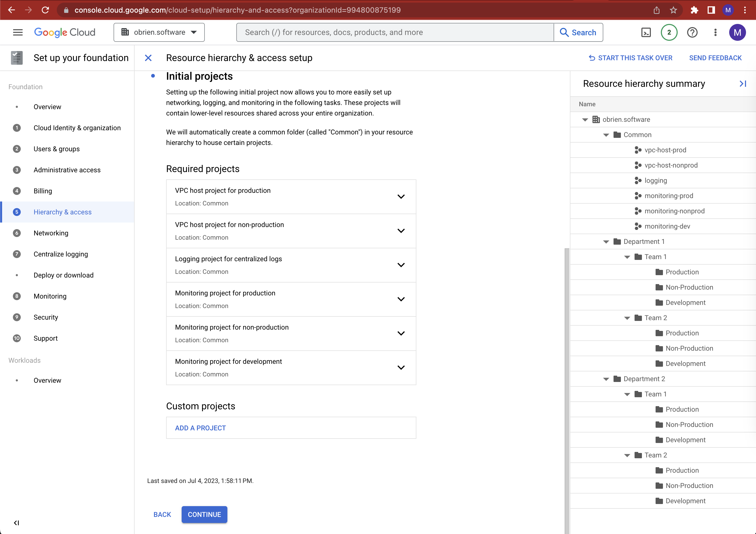
Task: Close the Resource hierarchy & access setup
Action: coord(149,58)
